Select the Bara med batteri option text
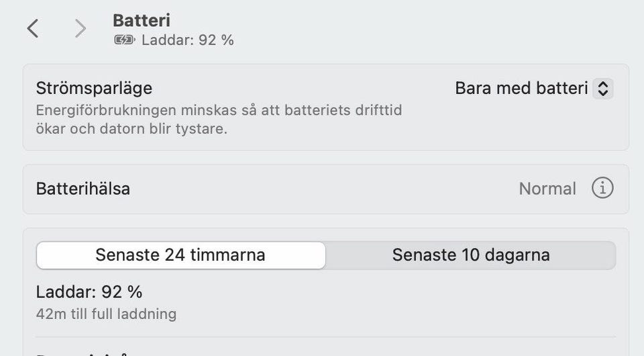Viewport: 644px width, 356px height. click(521, 88)
